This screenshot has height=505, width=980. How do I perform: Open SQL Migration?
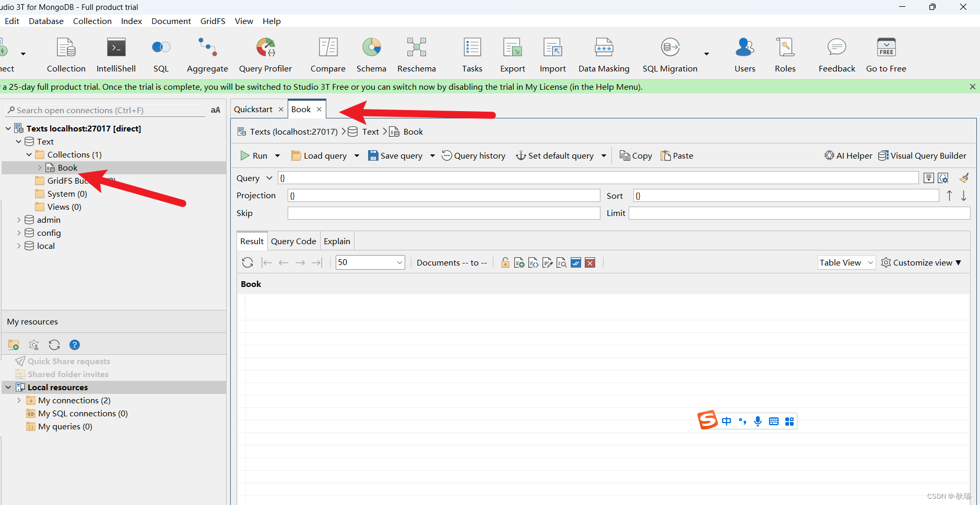coord(670,55)
